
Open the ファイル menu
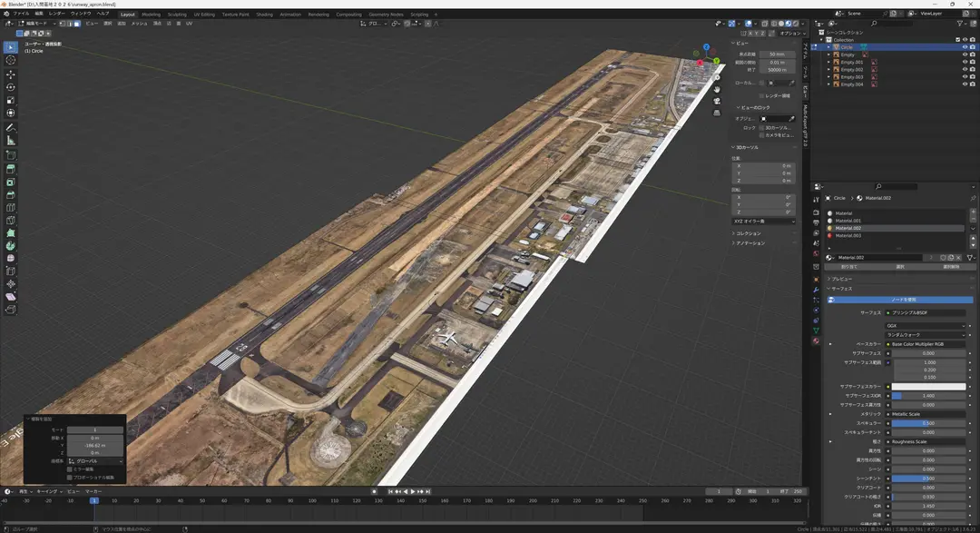pyautogui.click(x=21, y=13)
